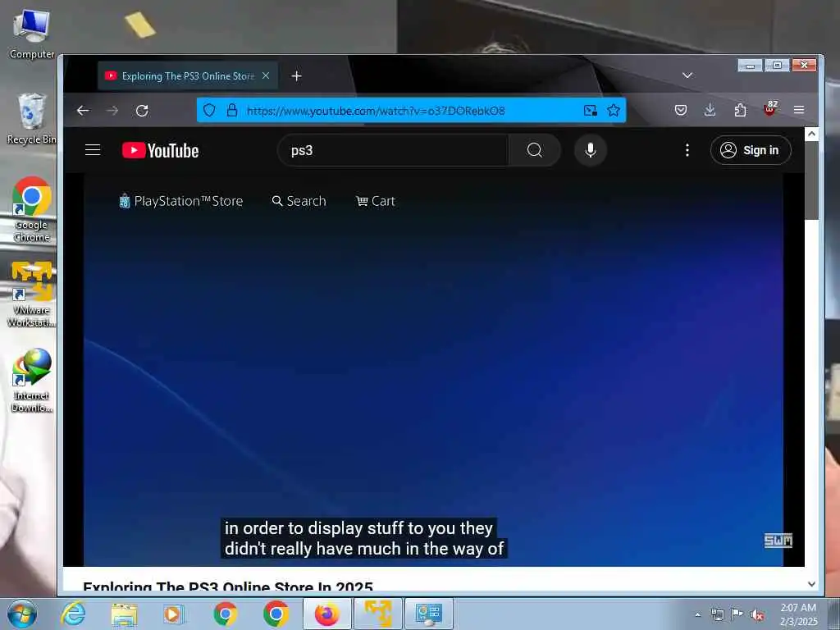Click the video player to pause
The height and width of the screenshot is (630, 840).
pyautogui.click(x=433, y=370)
